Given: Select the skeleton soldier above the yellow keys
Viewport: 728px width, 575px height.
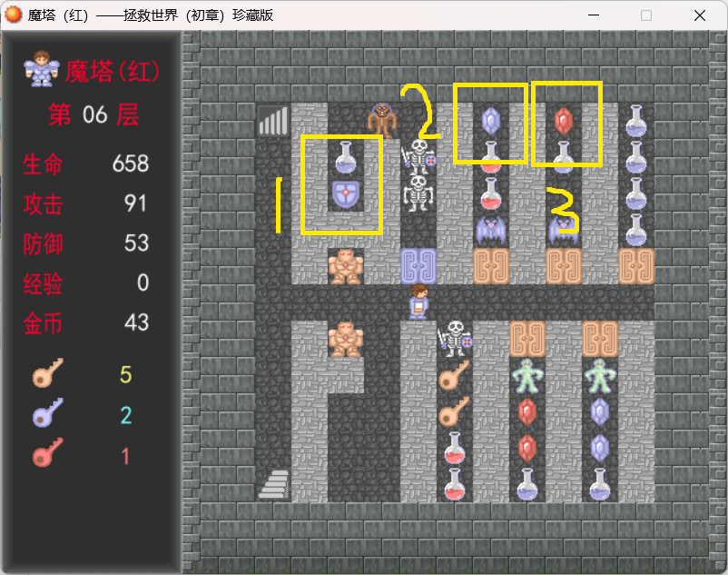Looking at the screenshot, I should coord(455,339).
